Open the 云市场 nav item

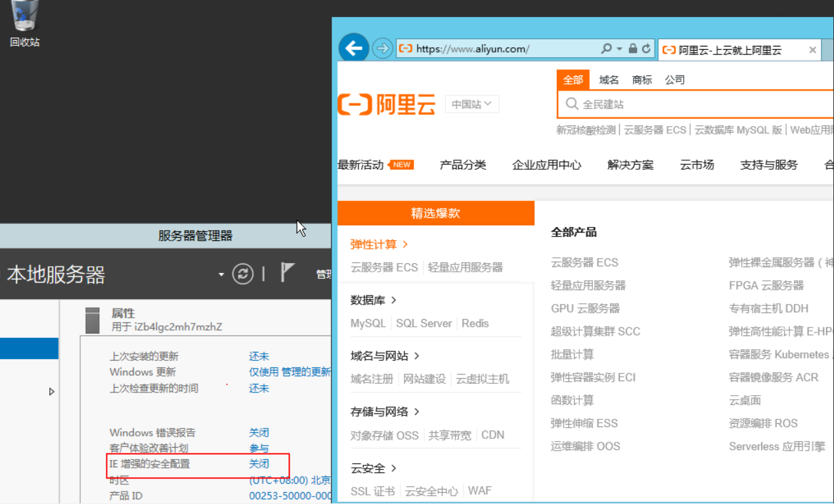[697, 165]
